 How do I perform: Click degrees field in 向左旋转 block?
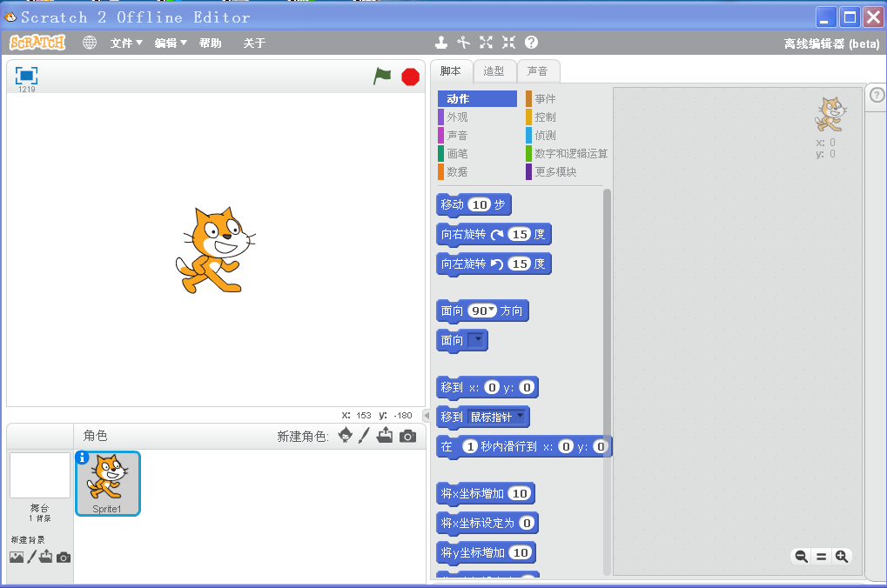coord(520,264)
